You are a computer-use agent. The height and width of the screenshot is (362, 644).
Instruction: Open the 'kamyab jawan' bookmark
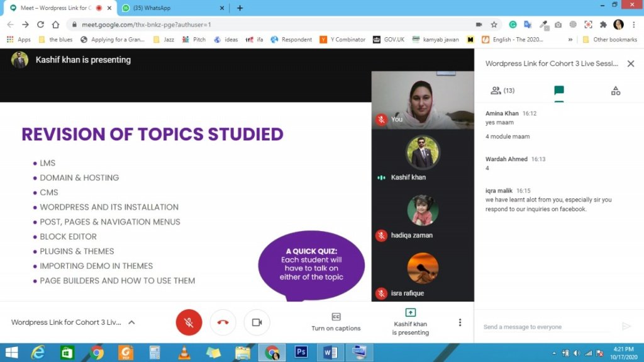point(435,40)
